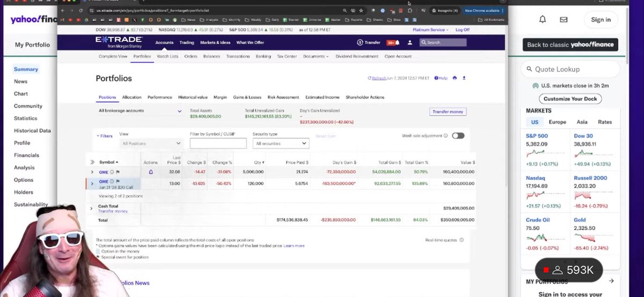This screenshot has height=297, width=644.
Task: Click the Incognito indicator in Chrome toolbar
Action: coord(445,10)
